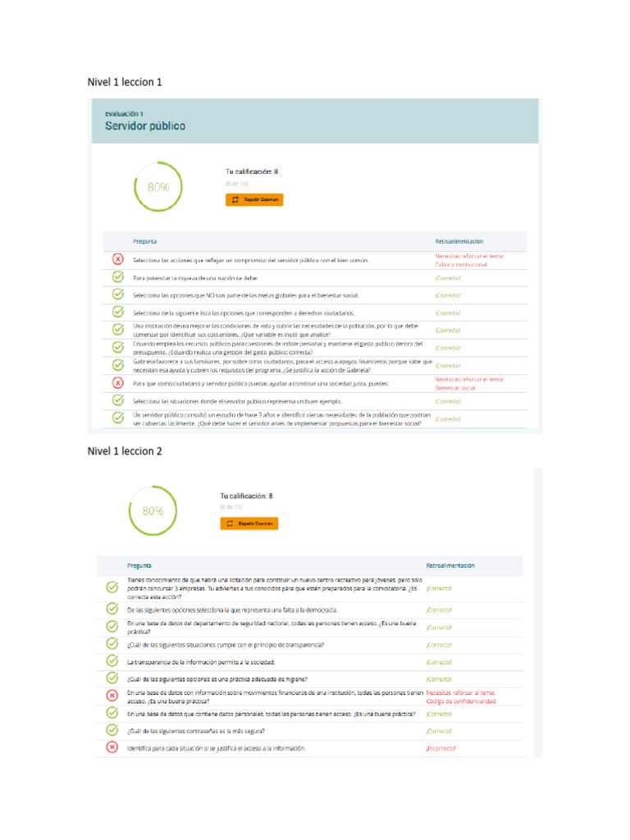Click the 'Pregunta' column header in the second table

(x=139, y=566)
